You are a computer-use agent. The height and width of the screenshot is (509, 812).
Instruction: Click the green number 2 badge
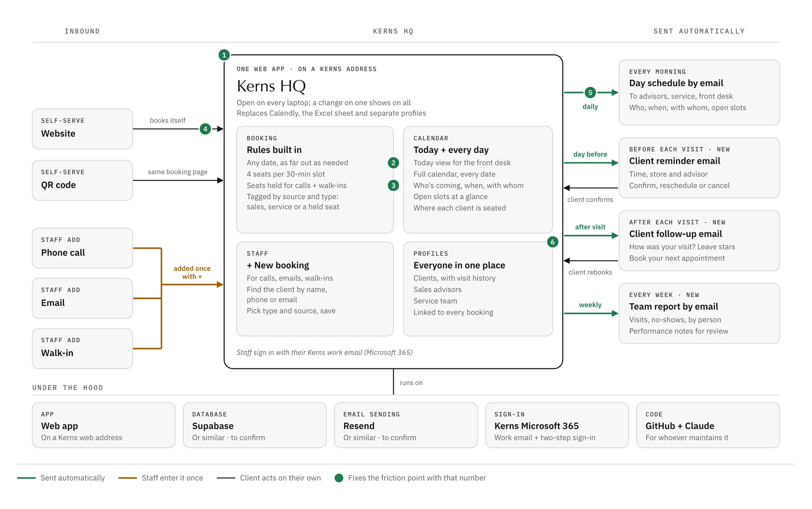393,163
